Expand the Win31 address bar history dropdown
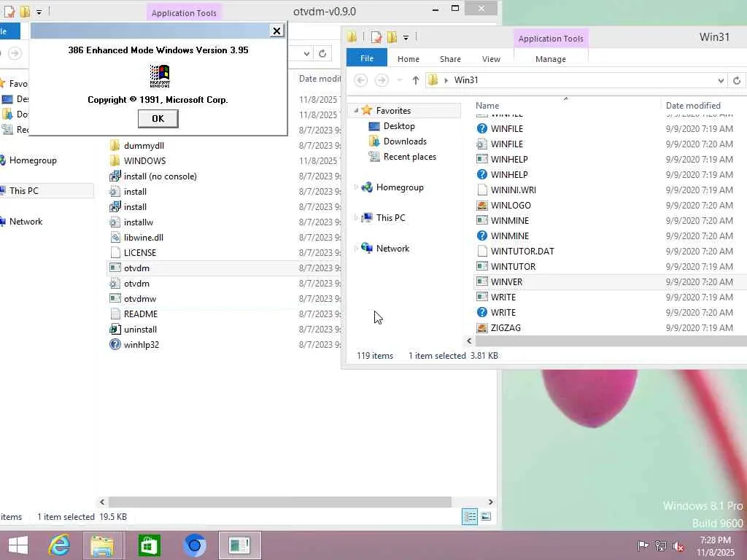 point(721,80)
